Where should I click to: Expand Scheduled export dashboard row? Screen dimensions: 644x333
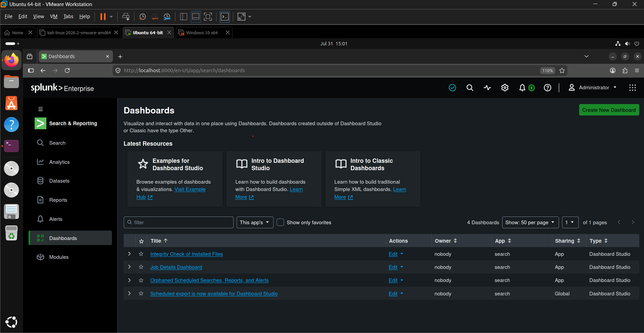129,293
